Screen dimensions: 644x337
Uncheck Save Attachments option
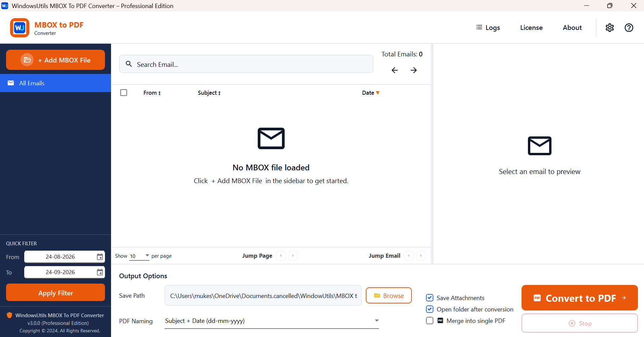click(x=430, y=298)
